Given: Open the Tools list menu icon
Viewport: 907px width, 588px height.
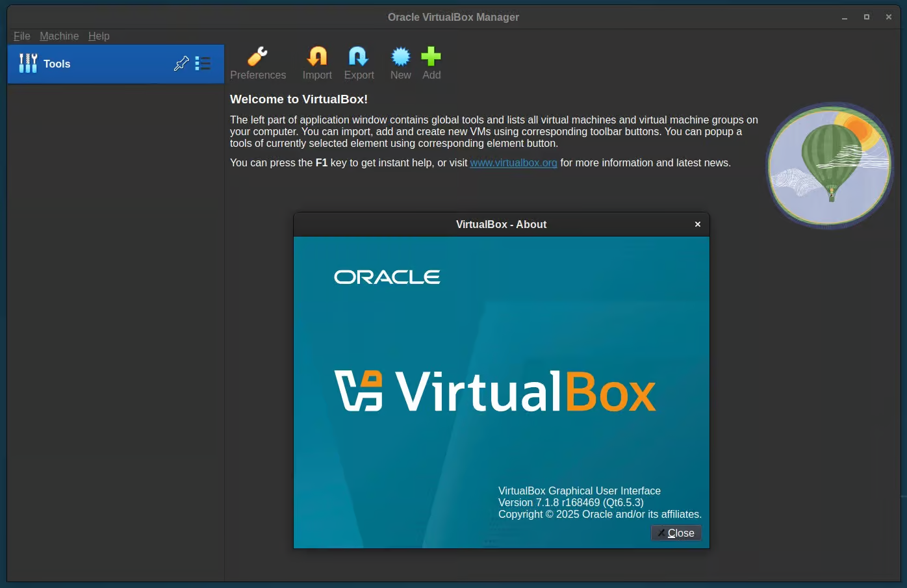Looking at the screenshot, I should [203, 64].
